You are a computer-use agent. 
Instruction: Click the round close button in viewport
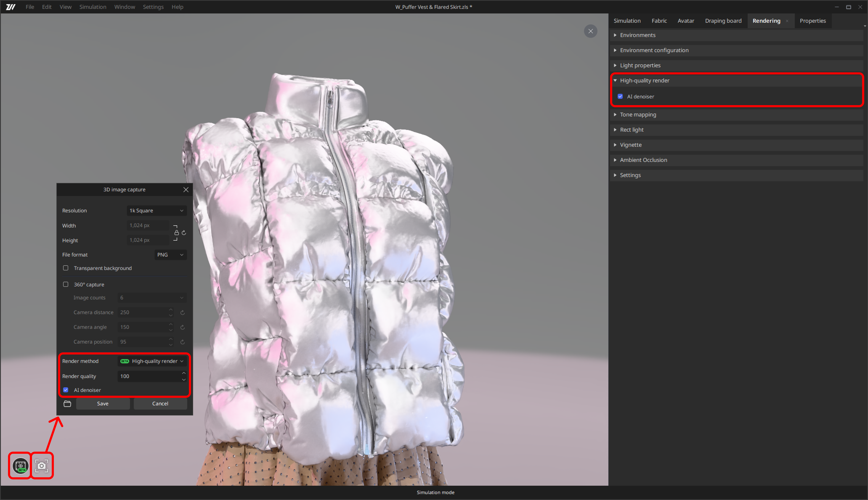point(591,31)
